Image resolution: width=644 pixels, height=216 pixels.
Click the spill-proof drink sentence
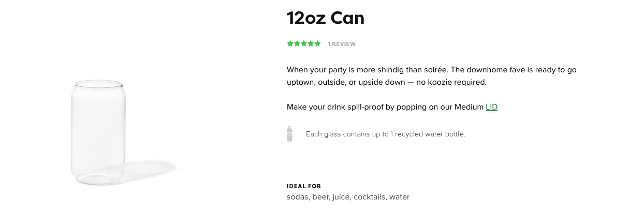[392, 107]
